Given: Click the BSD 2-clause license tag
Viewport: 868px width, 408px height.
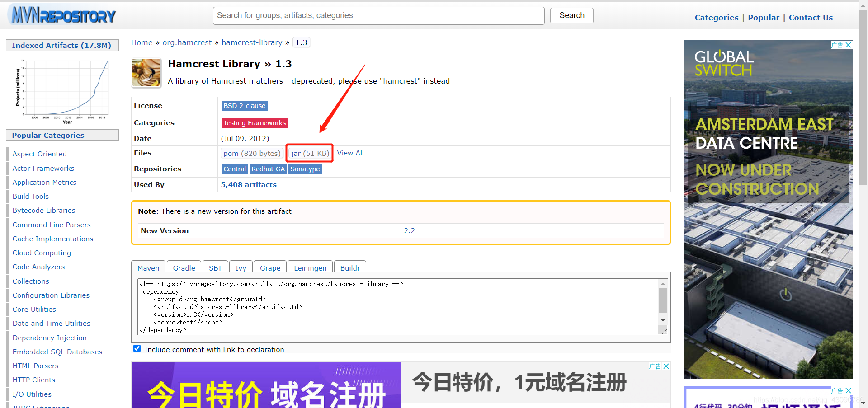Looking at the screenshot, I should pyautogui.click(x=245, y=106).
